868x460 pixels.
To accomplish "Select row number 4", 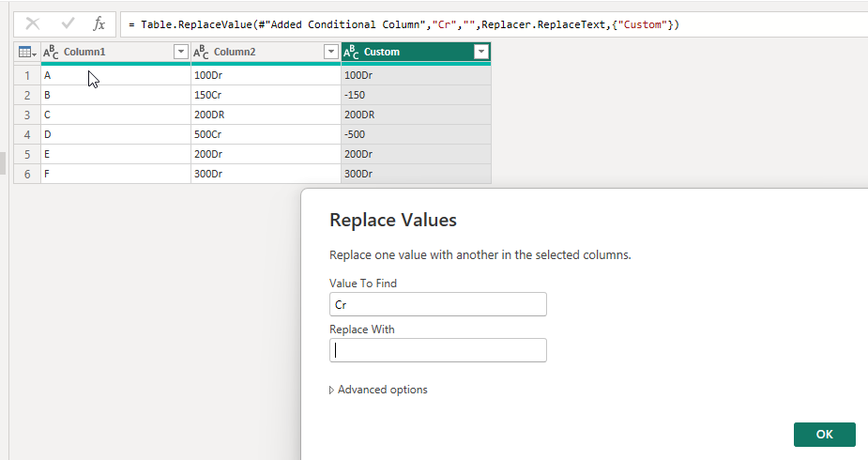I will [x=27, y=134].
